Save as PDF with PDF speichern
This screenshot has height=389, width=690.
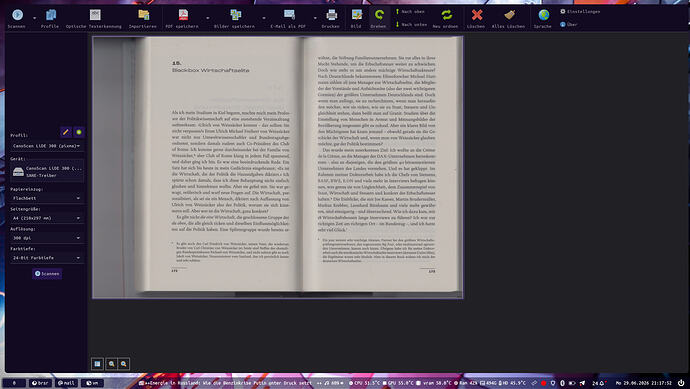(x=182, y=18)
